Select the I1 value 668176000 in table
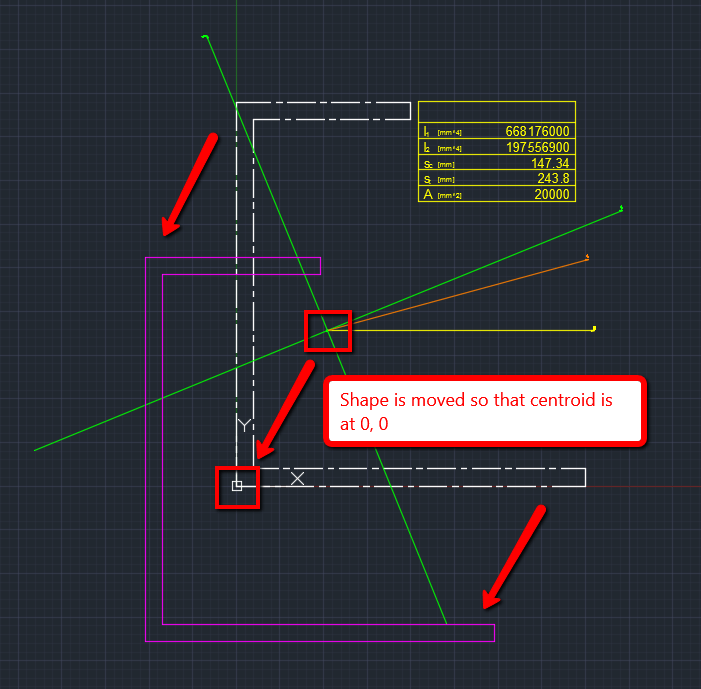The image size is (701, 689). [537, 131]
